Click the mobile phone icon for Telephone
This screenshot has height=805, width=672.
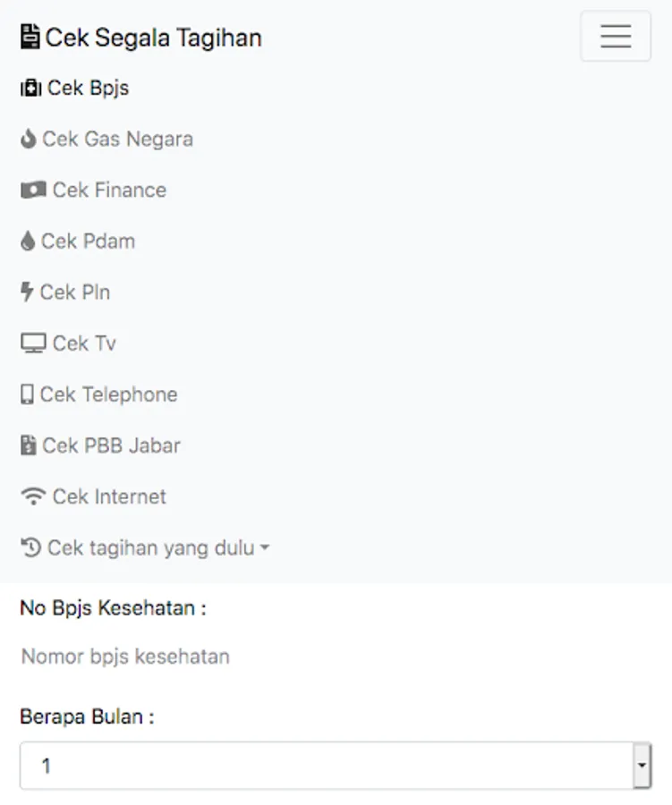(27, 394)
